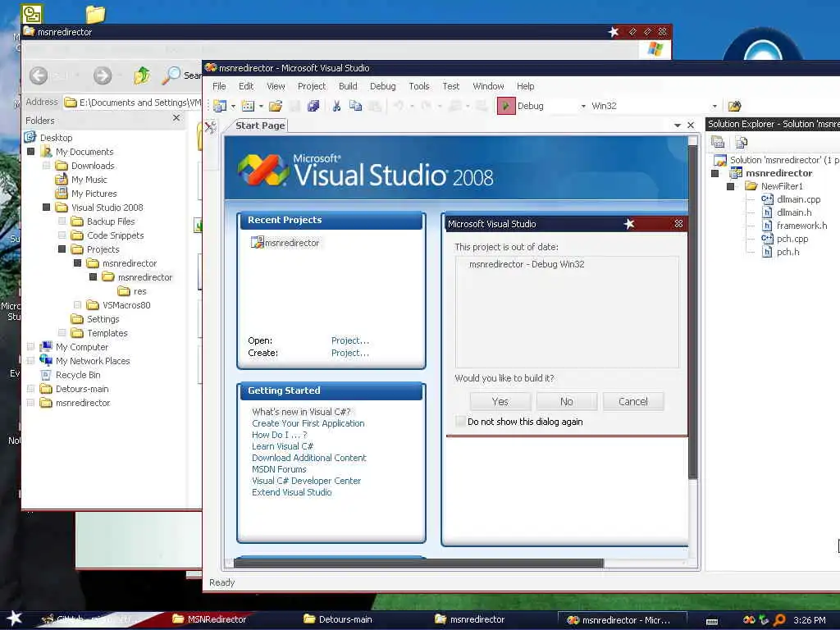Image resolution: width=840 pixels, height=630 pixels.
Task: Click the Open File folder toolbar icon
Action: 276,106
